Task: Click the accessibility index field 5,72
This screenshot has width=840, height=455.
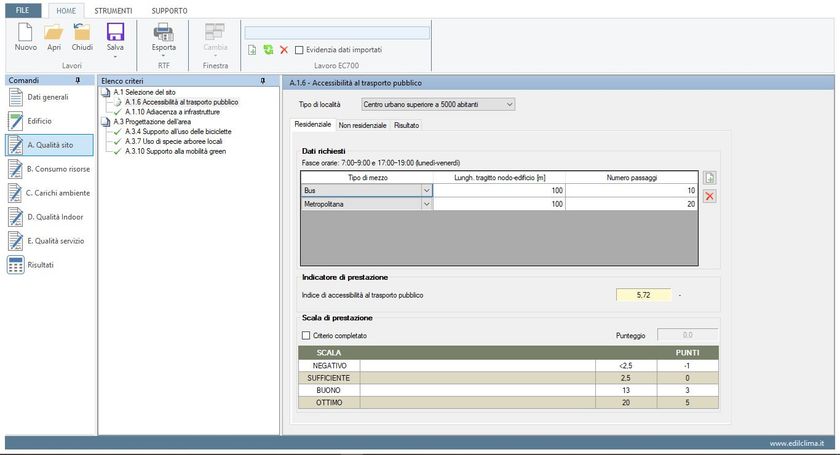Action: (x=643, y=295)
